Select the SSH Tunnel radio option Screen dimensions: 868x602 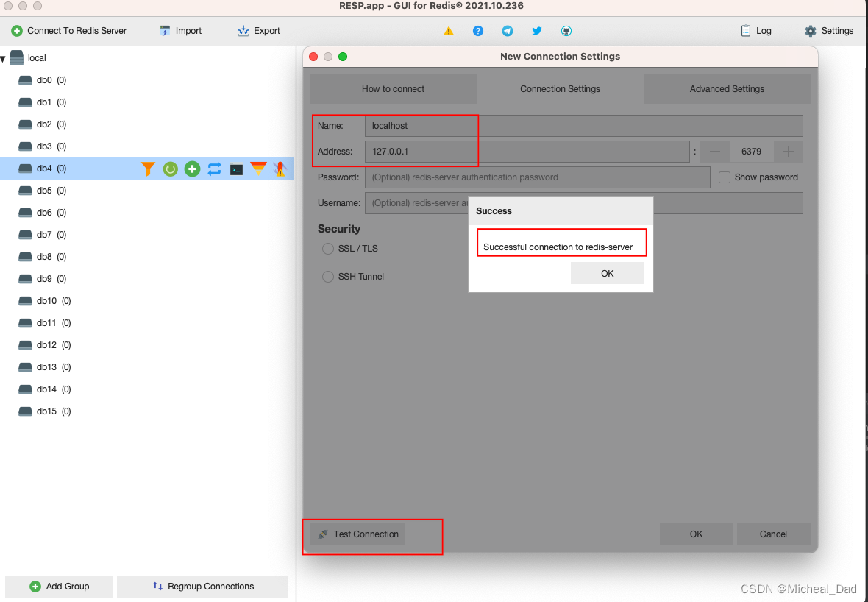tap(328, 277)
